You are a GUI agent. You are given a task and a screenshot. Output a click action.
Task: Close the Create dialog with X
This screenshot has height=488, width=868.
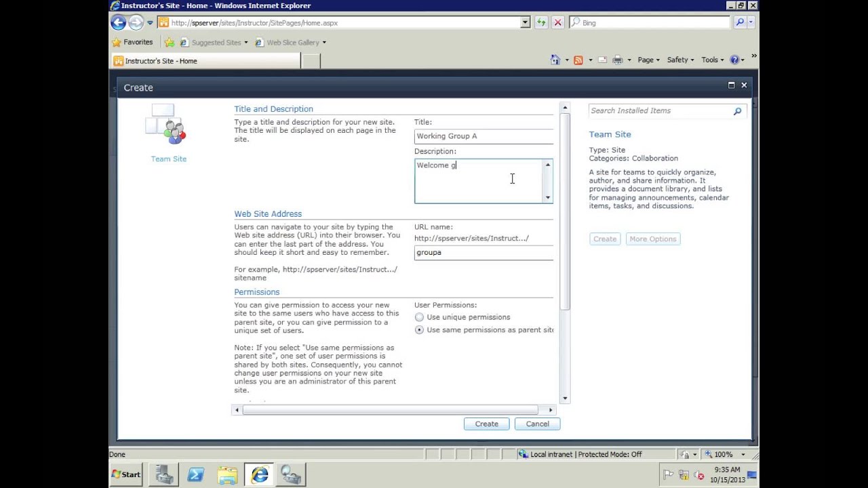(x=744, y=85)
